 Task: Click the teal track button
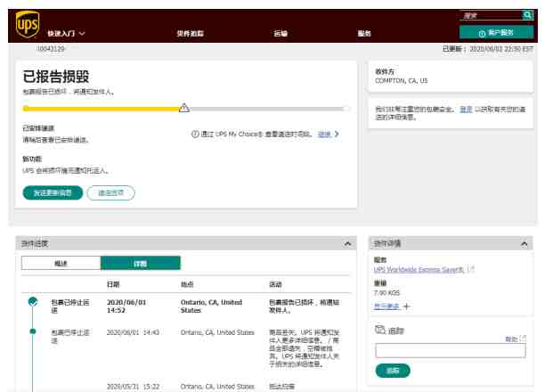393,371
